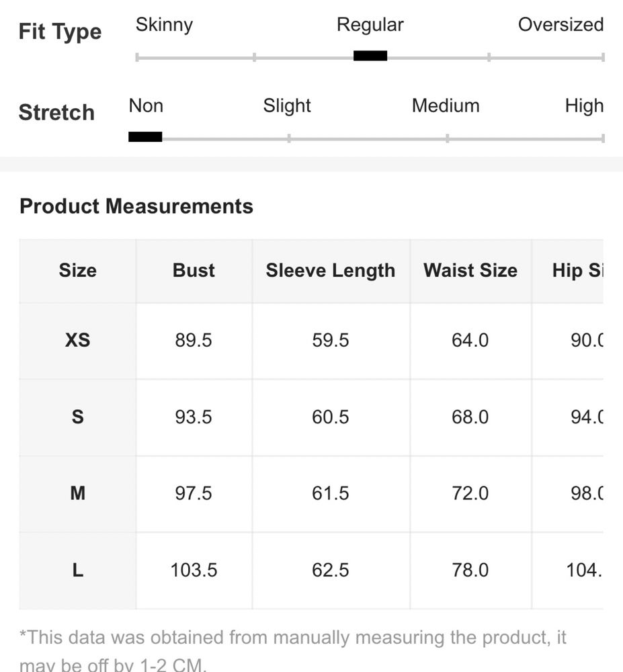623x672 pixels.
Task: Select the XS size row label
Action: click(x=77, y=340)
